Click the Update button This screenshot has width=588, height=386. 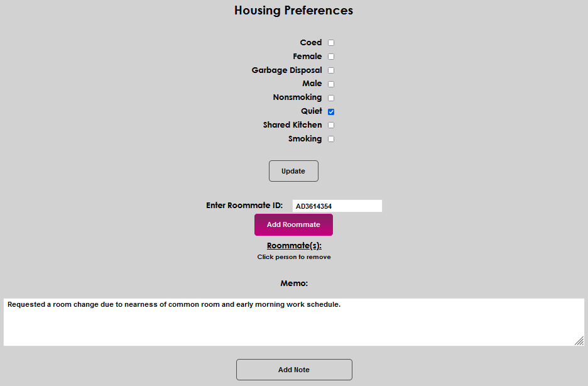pos(293,170)
